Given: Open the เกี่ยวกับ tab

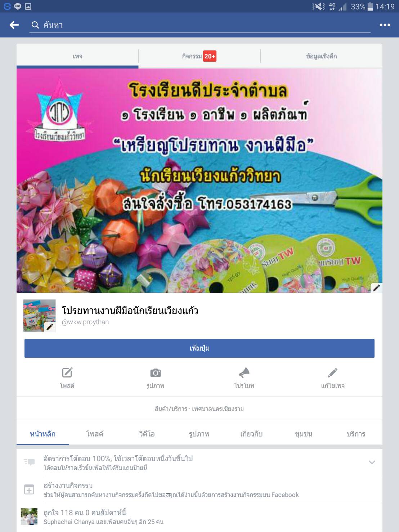Looking at the screenshot, I should pyautogui.click(x=251, y=434).
